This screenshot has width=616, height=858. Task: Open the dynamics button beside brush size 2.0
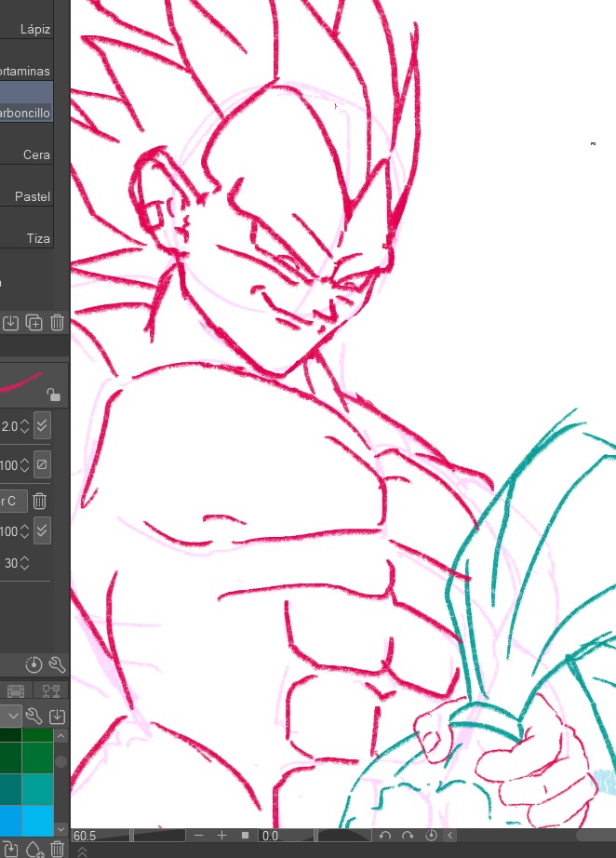coord(42,425)
